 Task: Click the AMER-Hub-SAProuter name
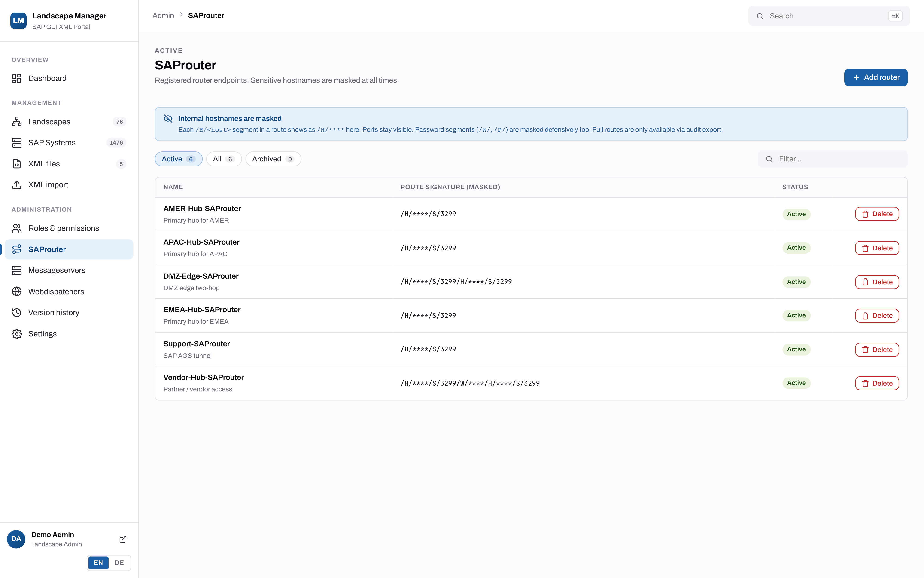202,209
